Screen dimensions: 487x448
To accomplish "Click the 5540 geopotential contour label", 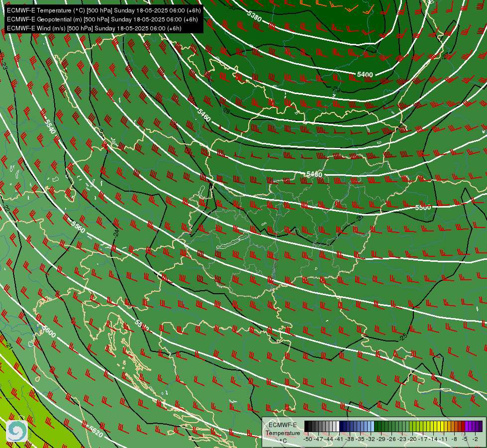I will pos(50,126).
